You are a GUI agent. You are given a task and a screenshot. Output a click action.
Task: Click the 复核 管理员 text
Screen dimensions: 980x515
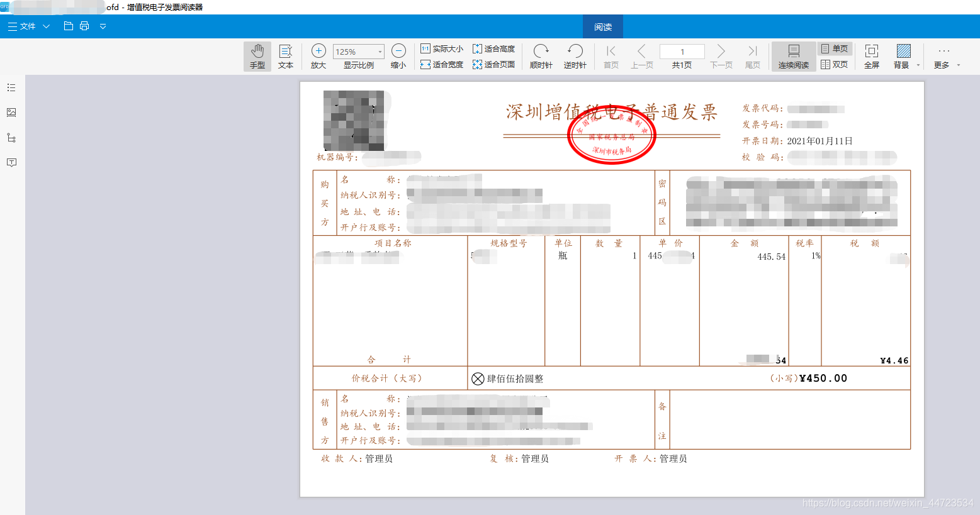(519, 458)
